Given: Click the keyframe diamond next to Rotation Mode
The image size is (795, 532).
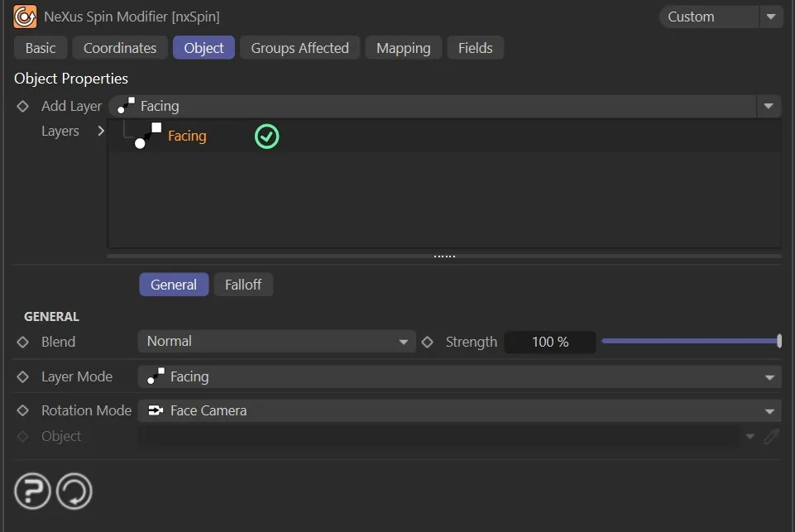Looking at the screenshot, I should [x=22, y=410].
